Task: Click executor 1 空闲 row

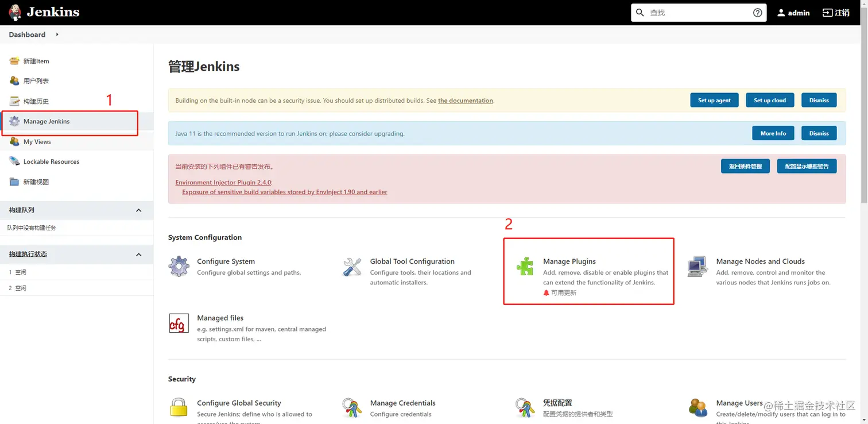Action: tap(76, 272)
